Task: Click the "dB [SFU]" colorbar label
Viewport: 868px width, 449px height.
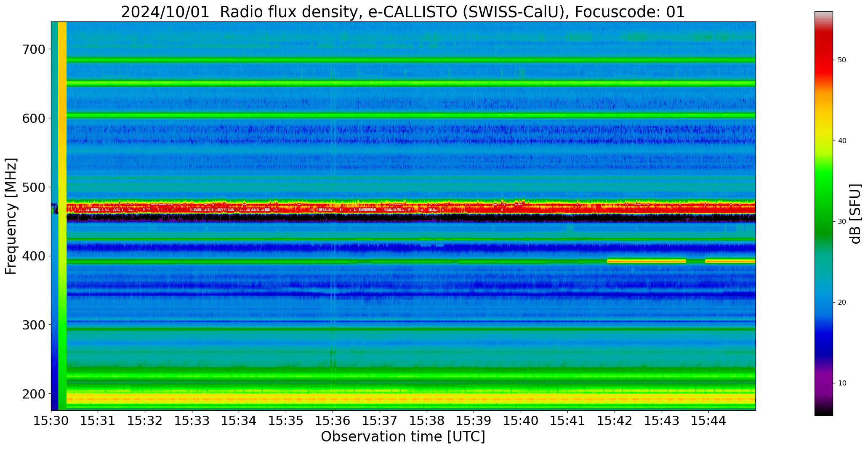Action: click(855, 214)
